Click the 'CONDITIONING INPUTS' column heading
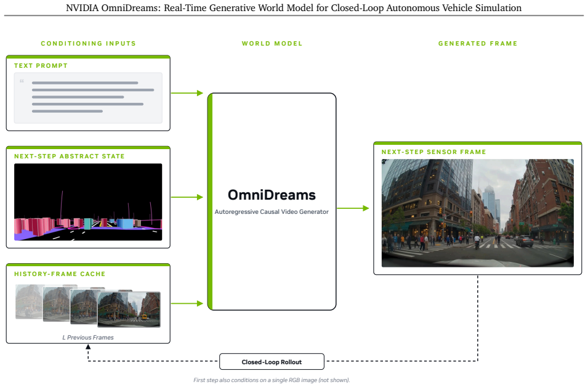 coord(88,44)
